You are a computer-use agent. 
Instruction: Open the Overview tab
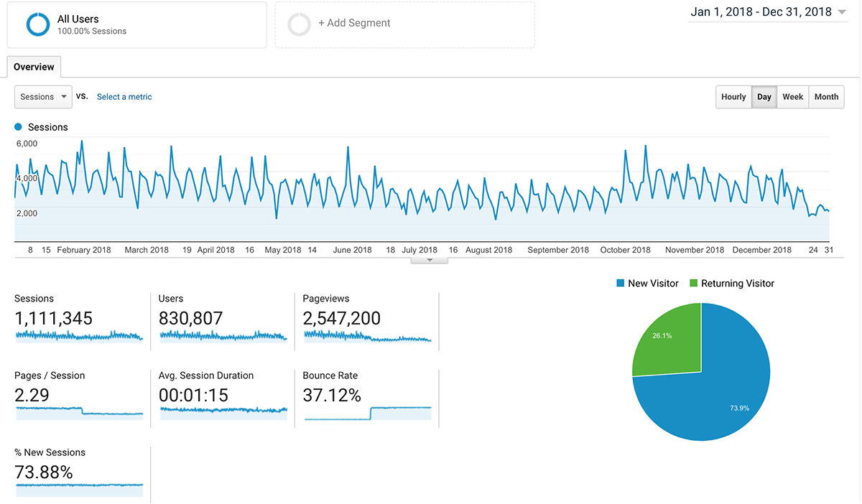pyautogui.click(x=34, y=67)
